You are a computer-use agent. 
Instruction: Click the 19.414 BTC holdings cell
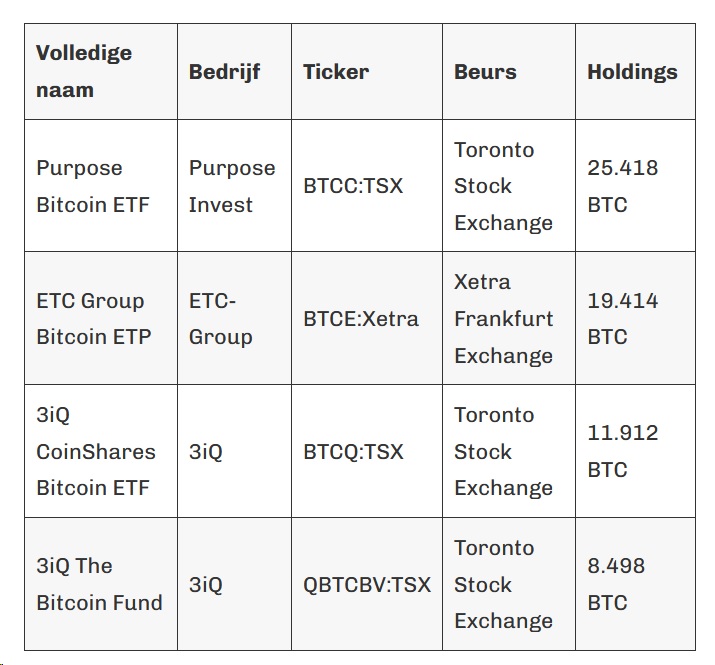pos(635,318)
